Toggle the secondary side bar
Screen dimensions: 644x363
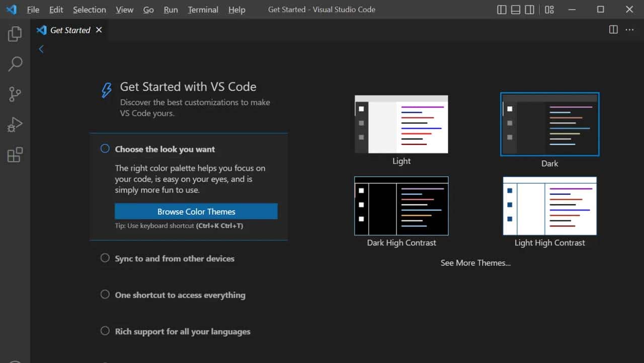coord(529,9)
